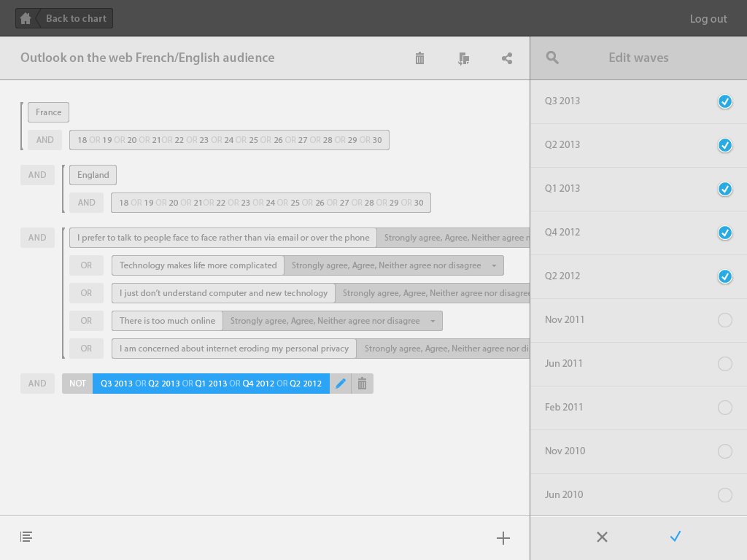Click the AND operator beside England ages
Viewport: 747px width, 560px height.
(x=87, y=203)
